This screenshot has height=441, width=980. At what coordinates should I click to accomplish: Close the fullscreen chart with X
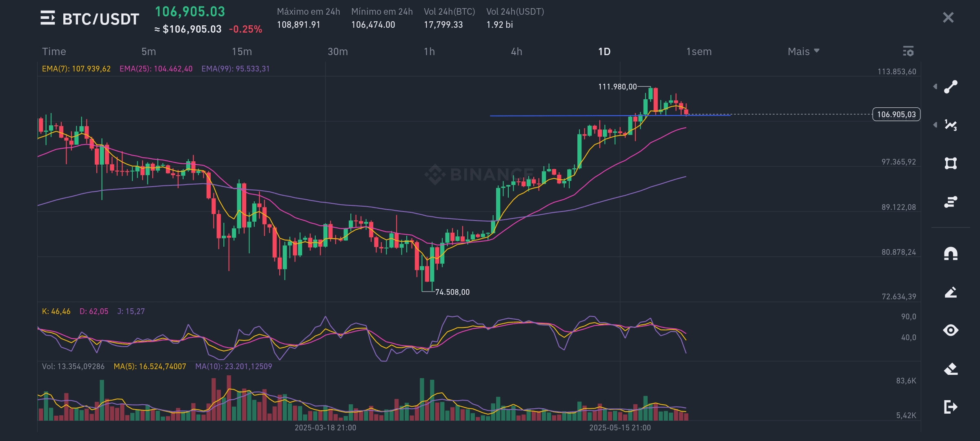pos(948,18)
